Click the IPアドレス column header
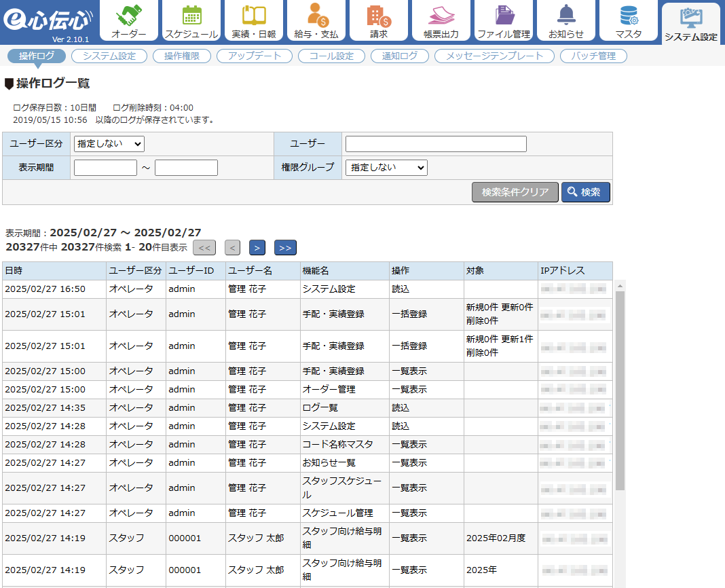The height and width of the screenshot is (588, 725). pyautogui.click(x=575, y=271)
